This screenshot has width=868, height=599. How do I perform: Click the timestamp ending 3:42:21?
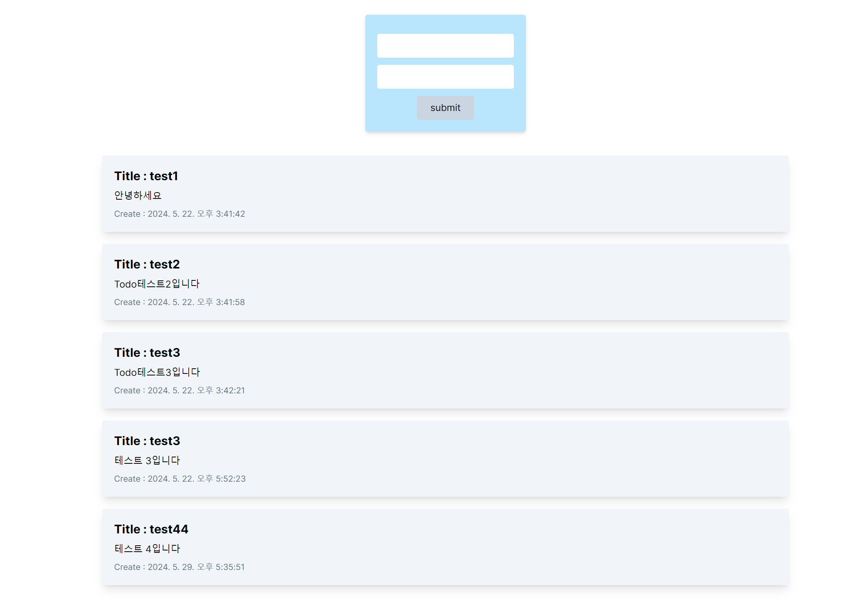179,391
